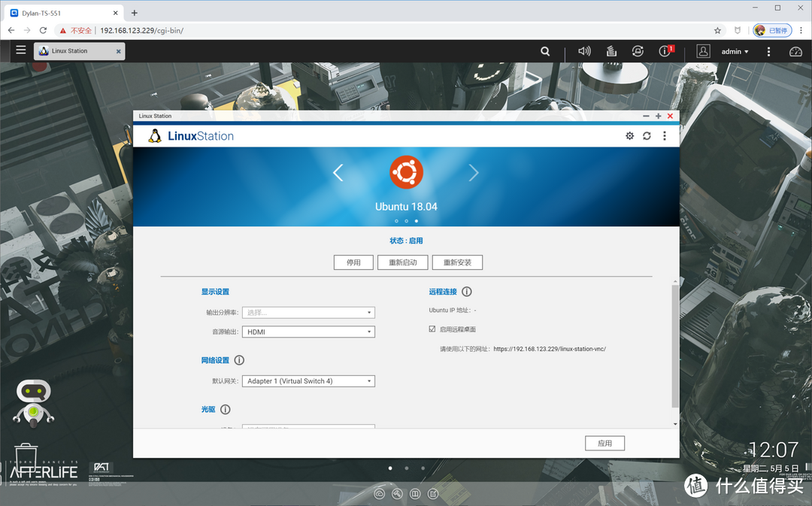Click the browser extension shield icon
Viewport: 812px width, 506px height.
(x=738, y=31)
